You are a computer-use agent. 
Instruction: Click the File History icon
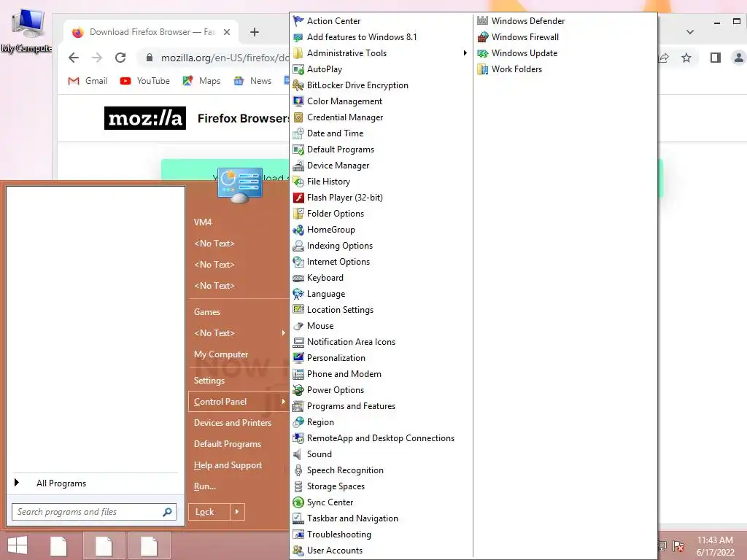298,182
